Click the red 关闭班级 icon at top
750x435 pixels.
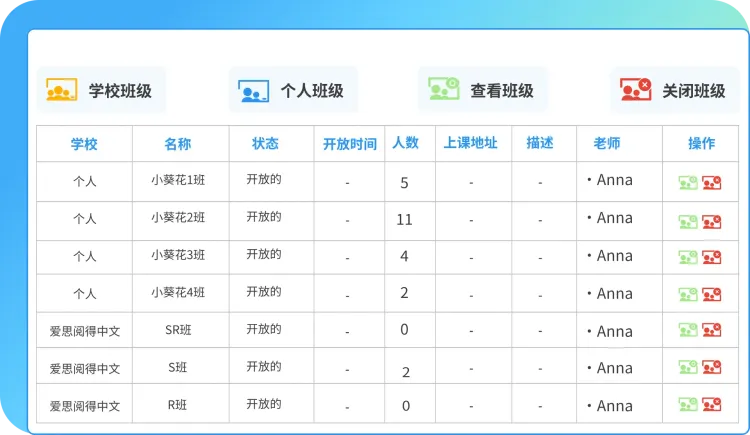pos(636,89)
